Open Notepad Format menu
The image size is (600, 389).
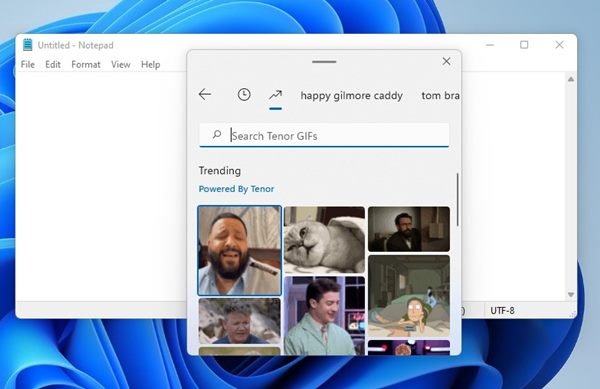[86, 65]
